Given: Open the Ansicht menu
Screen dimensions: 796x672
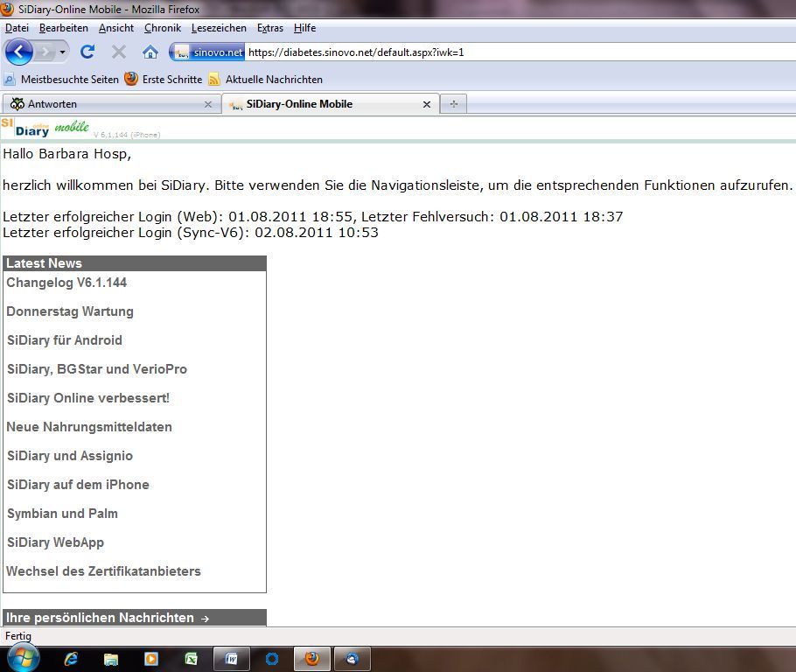Looking at the screenshot, I should coord(116,28).
